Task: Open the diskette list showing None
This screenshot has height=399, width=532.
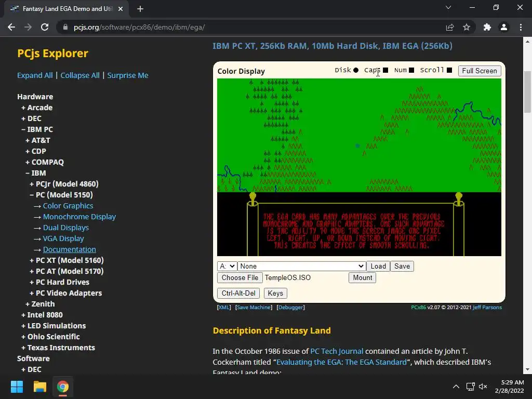Action: pos(302,266)
